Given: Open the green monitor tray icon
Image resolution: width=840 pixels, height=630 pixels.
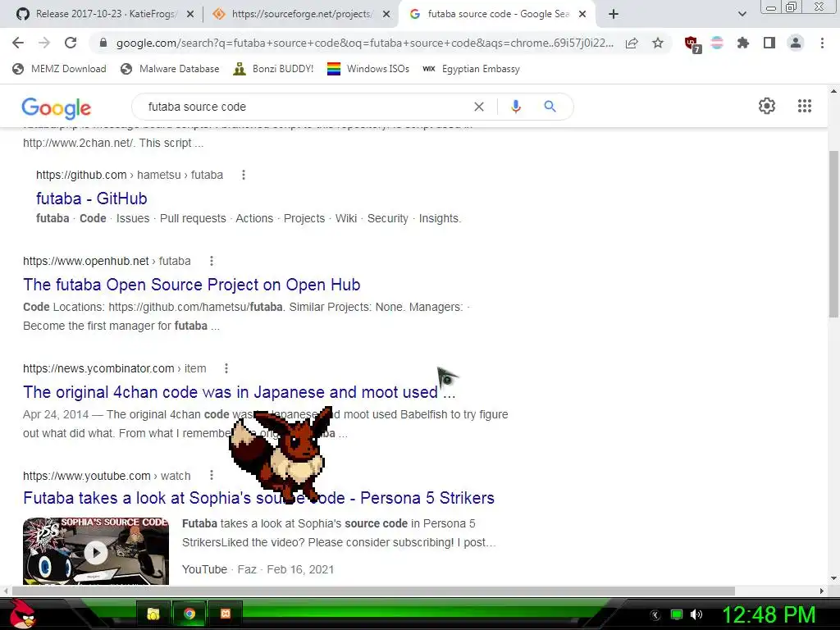Looking at the screenshot, I should [x=677, y=614].
